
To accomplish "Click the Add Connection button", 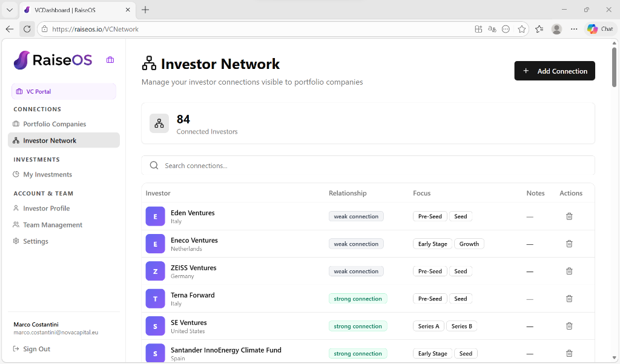I will tap(555, 71).
